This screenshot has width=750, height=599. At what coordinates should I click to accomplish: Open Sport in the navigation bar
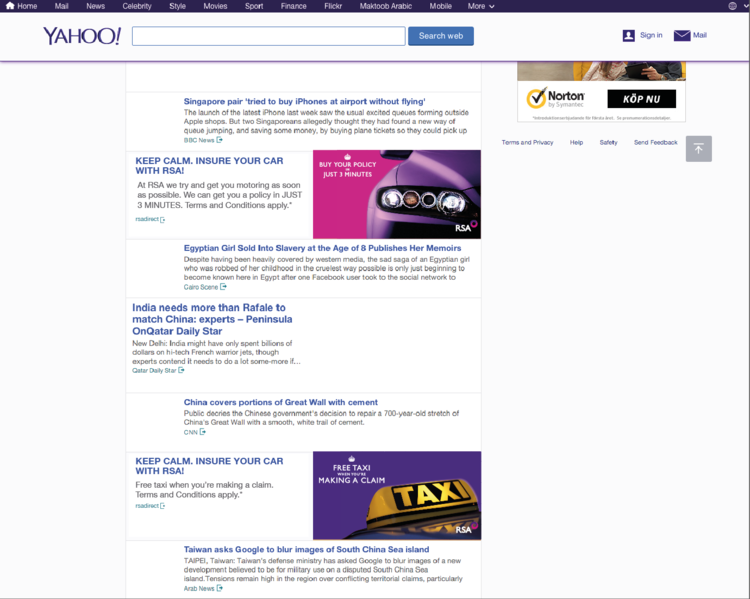pyautogui.click(x=254, y=6)
